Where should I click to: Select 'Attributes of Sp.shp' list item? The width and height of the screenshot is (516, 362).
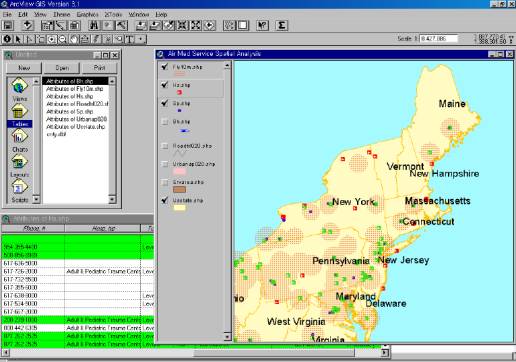click(75, 111)
